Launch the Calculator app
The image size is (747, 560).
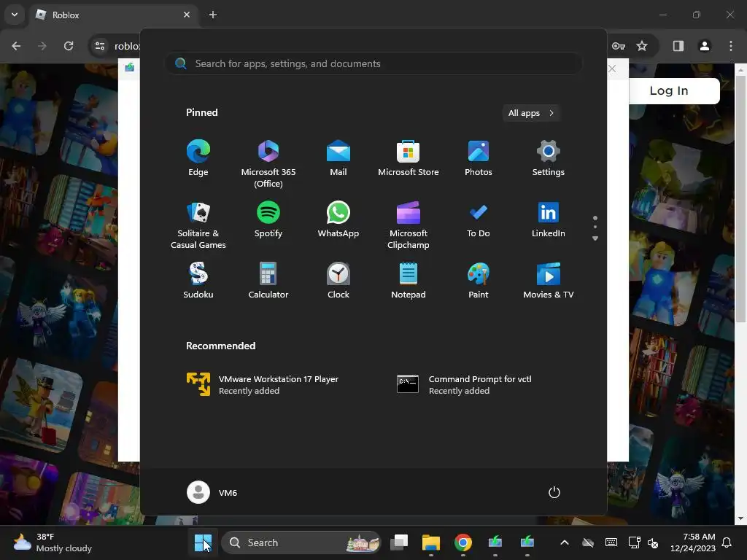click(268, 281)
